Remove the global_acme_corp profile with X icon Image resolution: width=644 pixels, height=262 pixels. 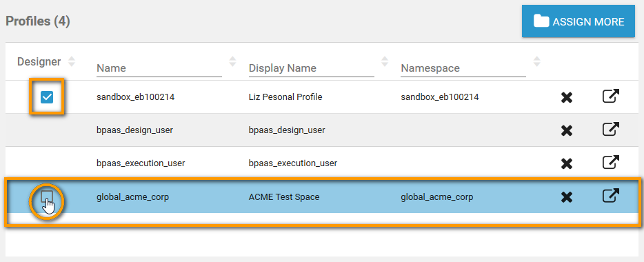pos(566,197)
